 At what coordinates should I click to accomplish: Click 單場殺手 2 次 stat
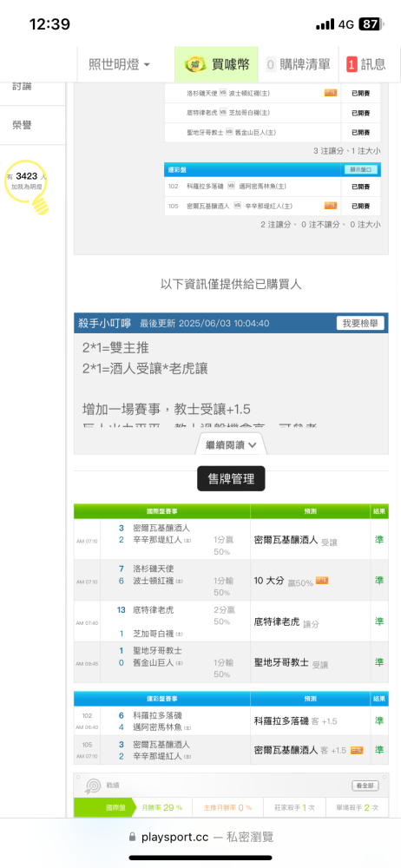[358, 807]
